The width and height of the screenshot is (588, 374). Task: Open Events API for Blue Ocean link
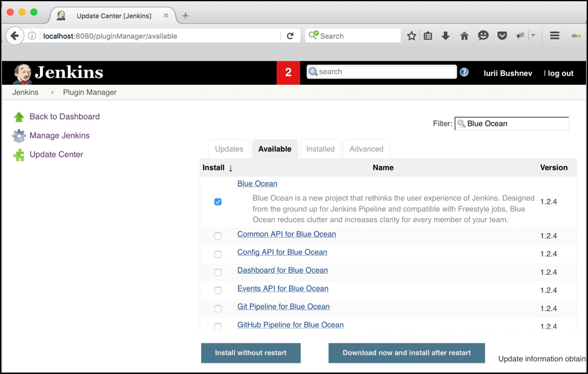click(283, 289)
